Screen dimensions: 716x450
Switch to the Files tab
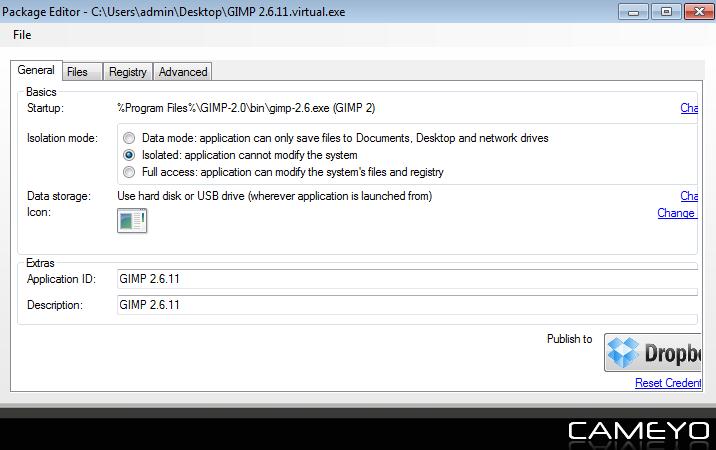[82, 72]
